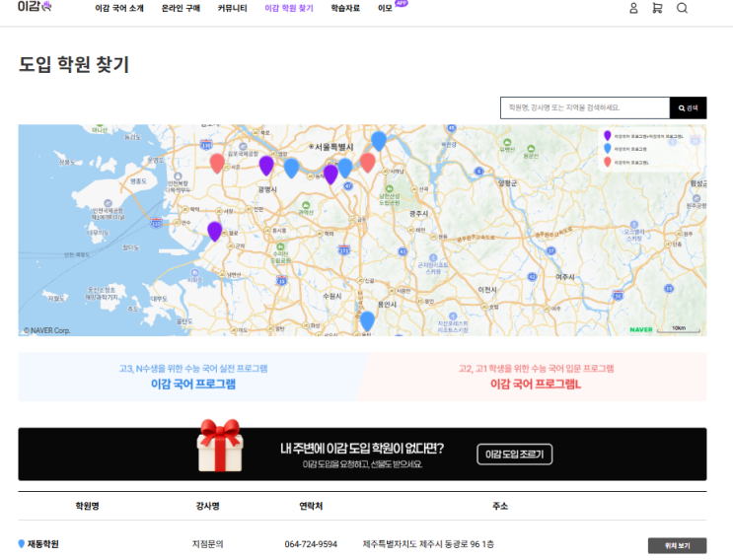Select the purple map marker near 월곶 JC

tap(214, 231)
